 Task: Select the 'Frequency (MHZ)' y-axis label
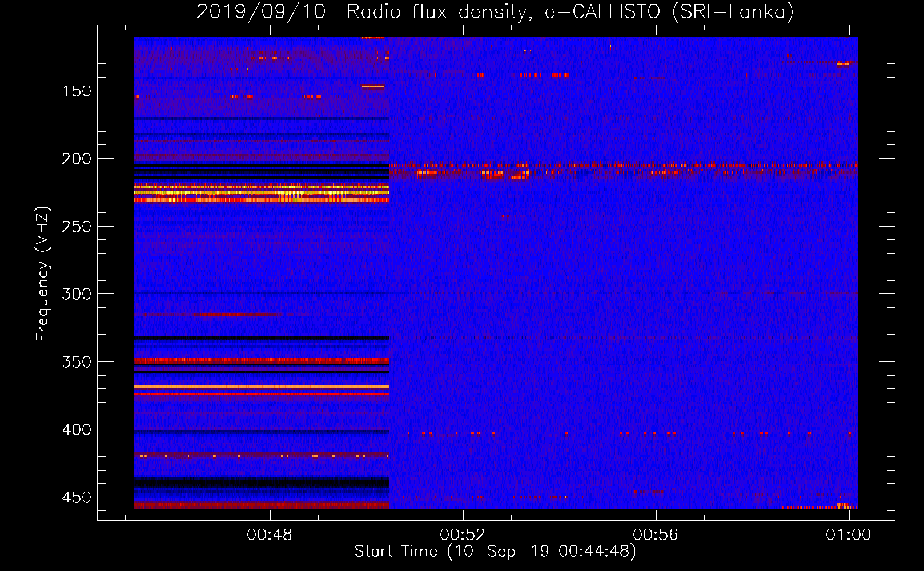pyautogui.click(x=43, y=274)
